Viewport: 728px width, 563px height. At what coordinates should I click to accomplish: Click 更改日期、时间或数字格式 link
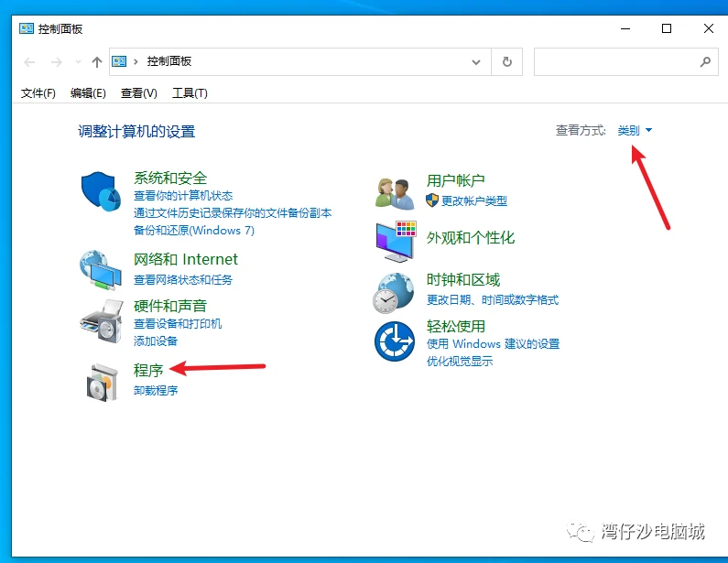click(493, 300)
